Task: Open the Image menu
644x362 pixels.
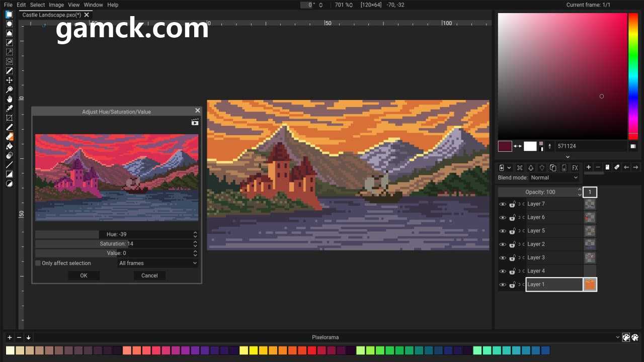Action: click(56, 5)
